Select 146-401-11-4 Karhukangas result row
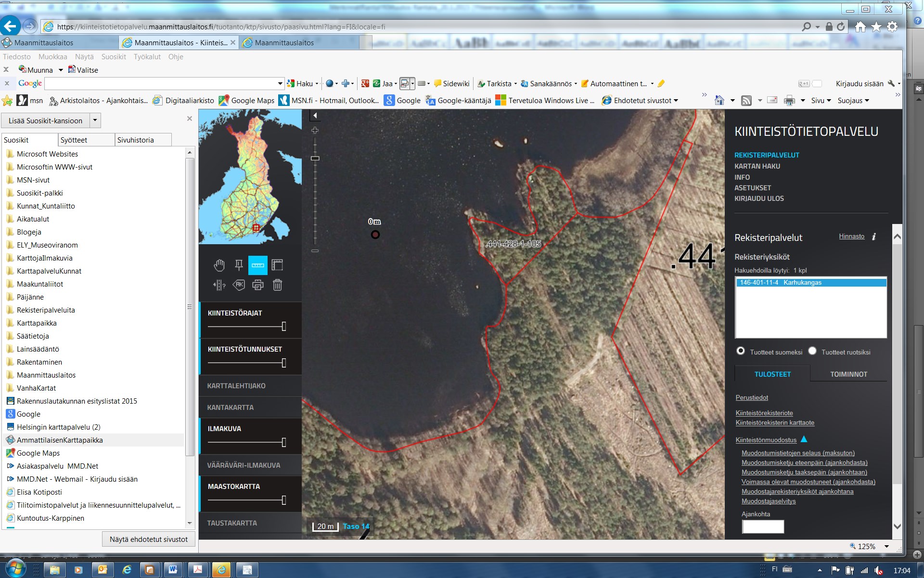 [x=811, y=283]
